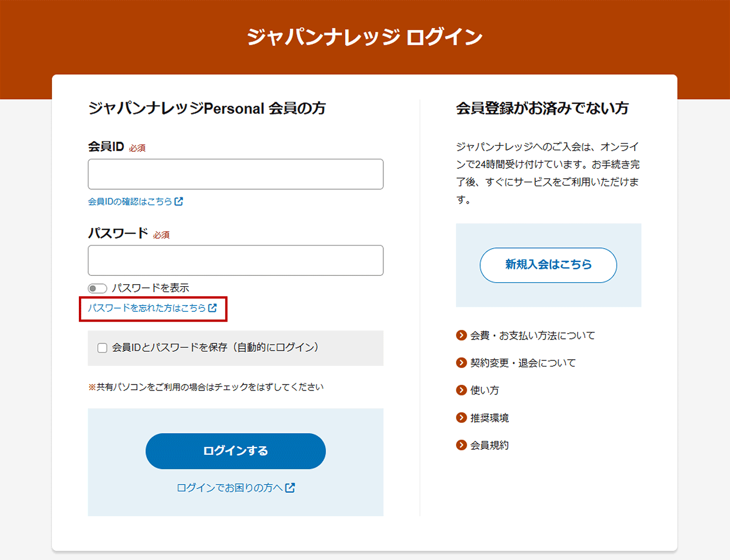Click heading 会員登録がお済みでない方
Screen dimensions: 730x560
pos(542,108)
